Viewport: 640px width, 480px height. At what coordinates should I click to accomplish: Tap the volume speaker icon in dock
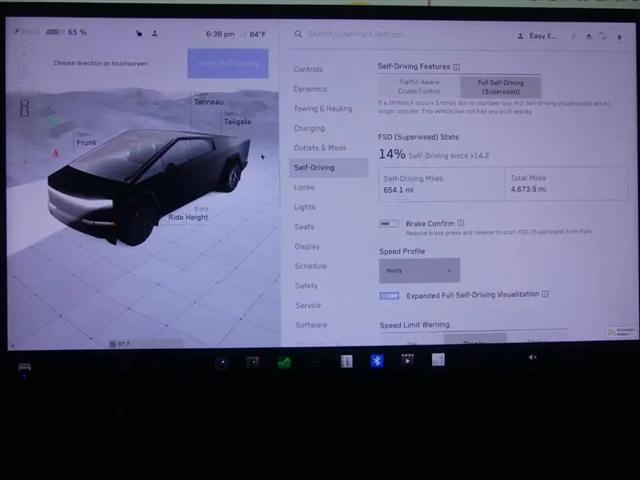[x=532, y=358]
